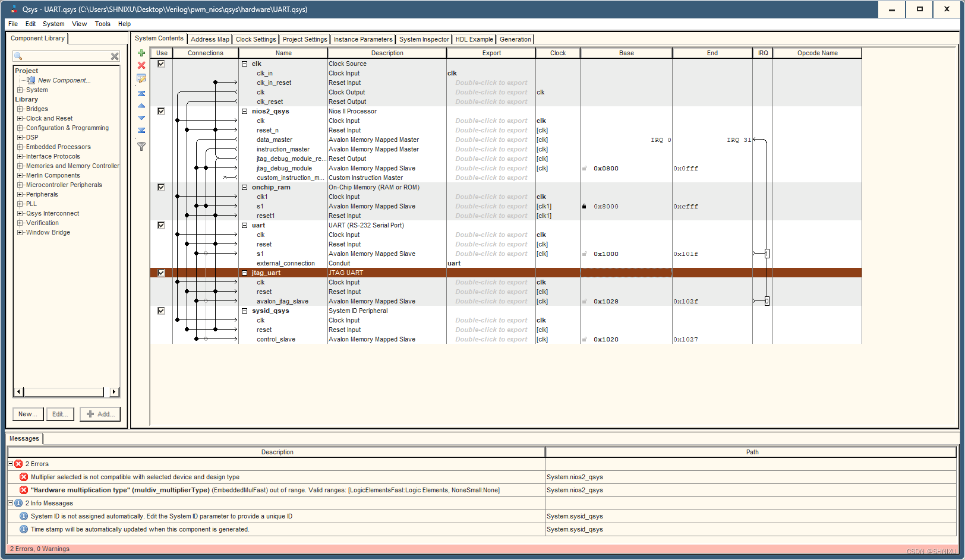Expand the PLL library category
This screenshot has height=560, width=965.
(20, 204)
